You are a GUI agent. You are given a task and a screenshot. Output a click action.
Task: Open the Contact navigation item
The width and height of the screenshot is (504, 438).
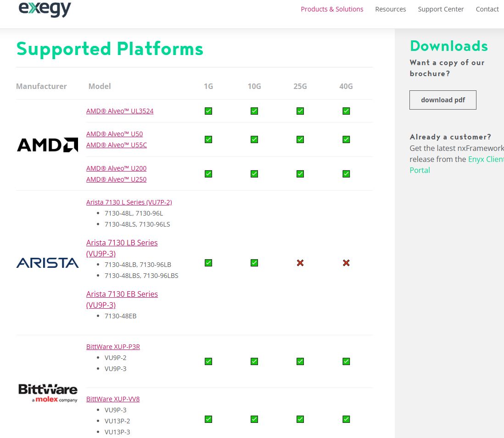pyautogui.click(x=487, y=9)
